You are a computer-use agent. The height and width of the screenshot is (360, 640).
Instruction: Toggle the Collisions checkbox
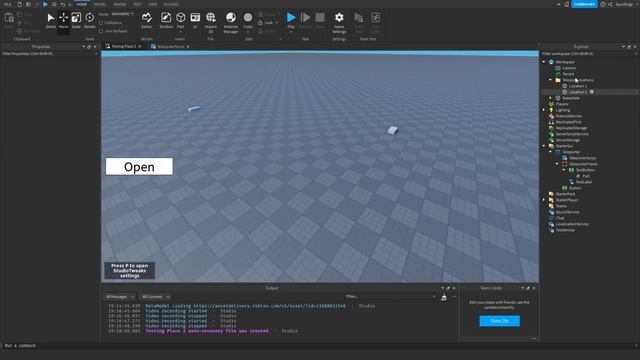(x=101, y=23)
